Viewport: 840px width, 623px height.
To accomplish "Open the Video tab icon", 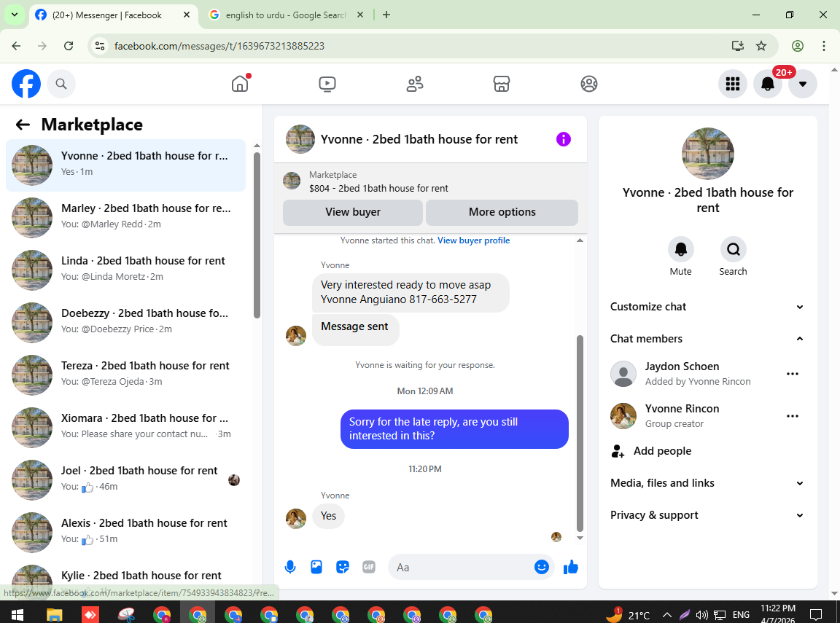I will (x=327, y=84).
